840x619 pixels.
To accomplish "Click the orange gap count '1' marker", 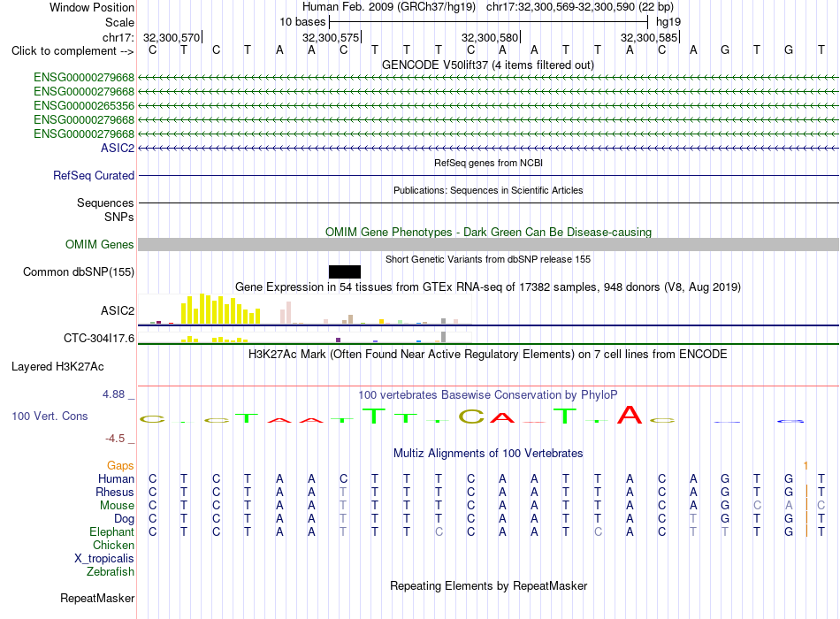I will click(806, 466).
